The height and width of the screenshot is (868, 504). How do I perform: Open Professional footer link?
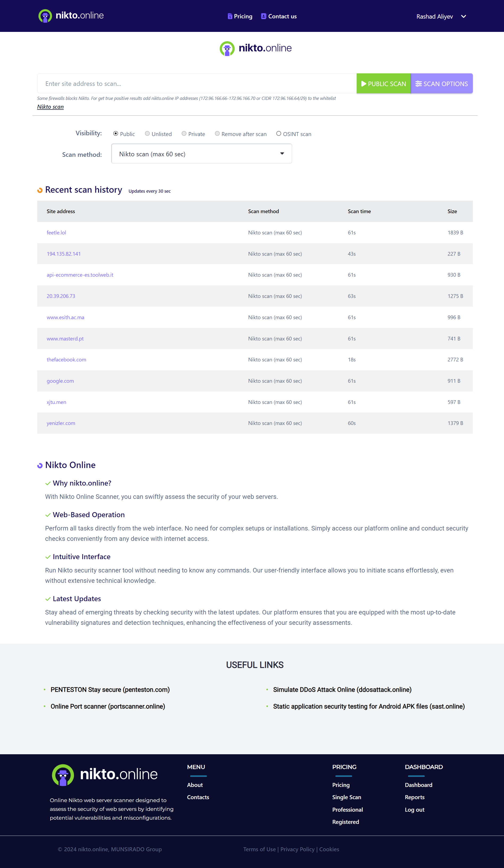(x=348, y=810)
